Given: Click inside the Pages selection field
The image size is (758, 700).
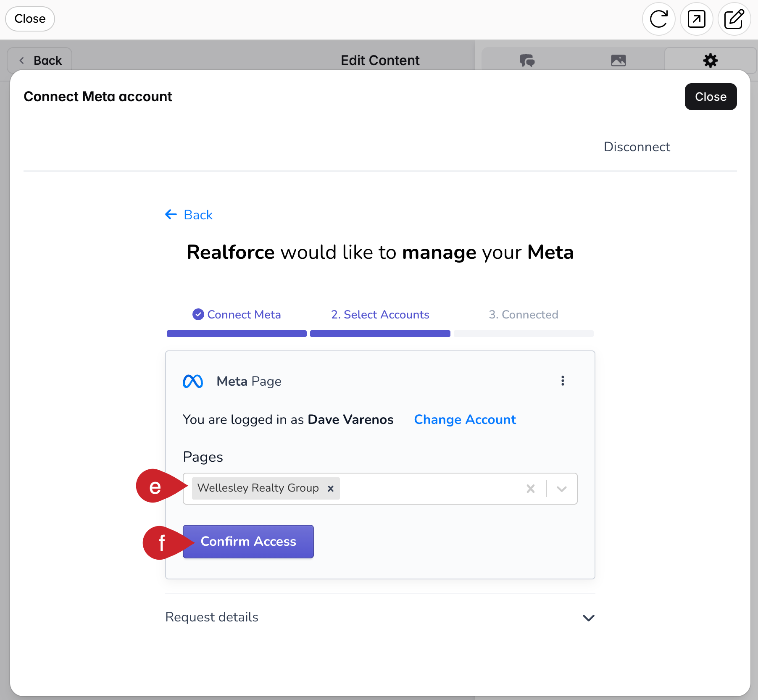Looking at the screenshot, I should 380,489.
